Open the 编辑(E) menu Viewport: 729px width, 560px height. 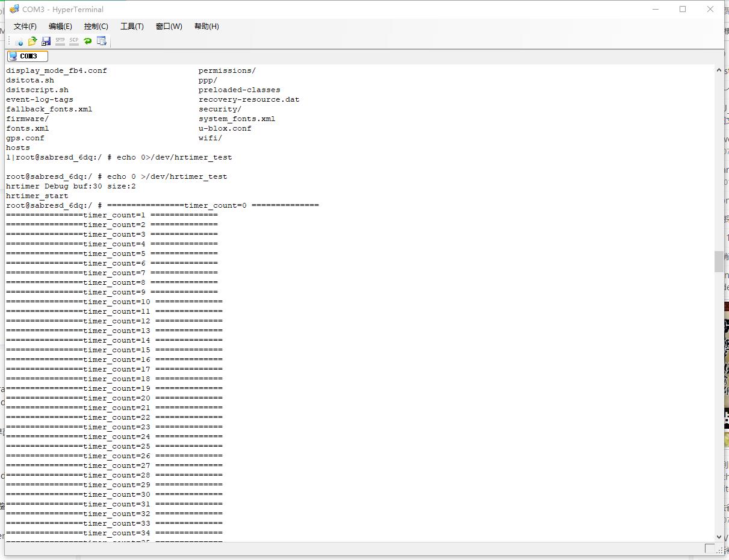coord(60,26)
